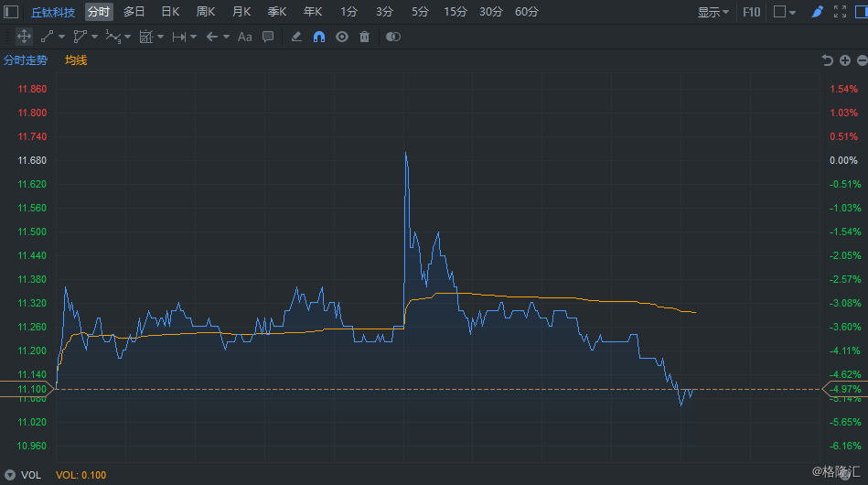The height and width of the screenshot is (485, 868).
Task: Select the line segment drawing tool
Action: [x=47, y=37]
